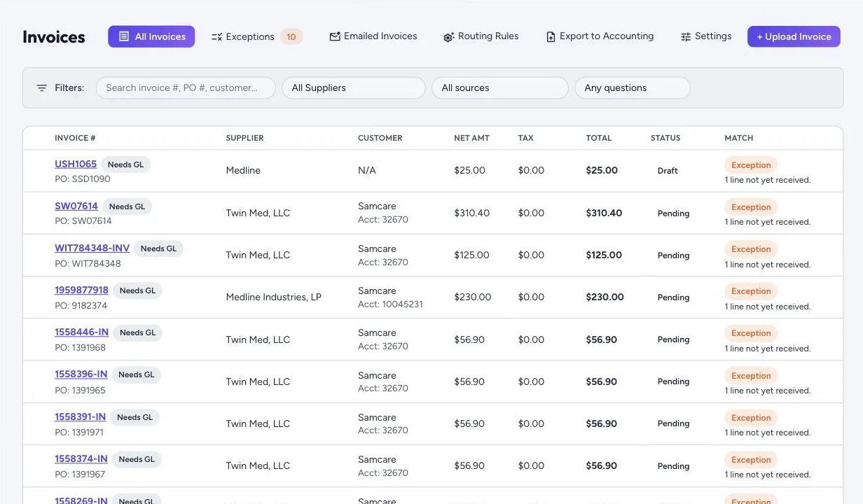Open Export to Accounting tab
Image resolution: width=863 pixels, height=504 pixels.
pos(600,36)
